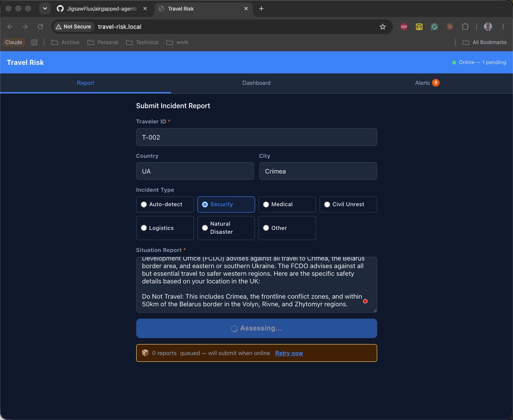This screenshot has width=513, height=420.
Task: Open the ABP Adblock Plus extension
Action: point(404,27)
